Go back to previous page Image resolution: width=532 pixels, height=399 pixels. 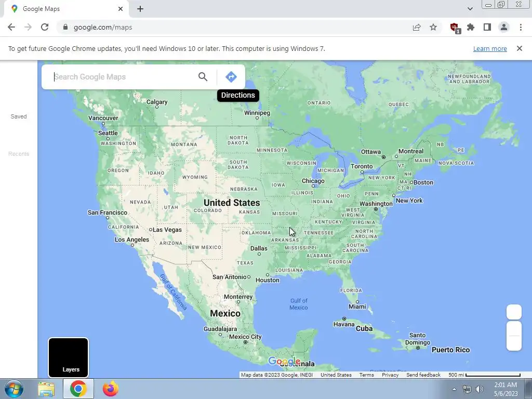11,27
